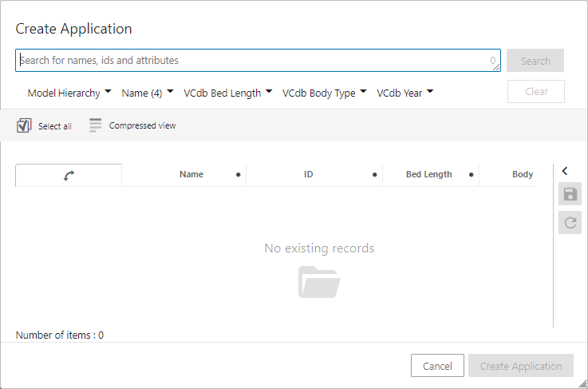Screen dimensions: 588x389
Task: Click the dot beside Bed Length column
Action: pos(471,175)
